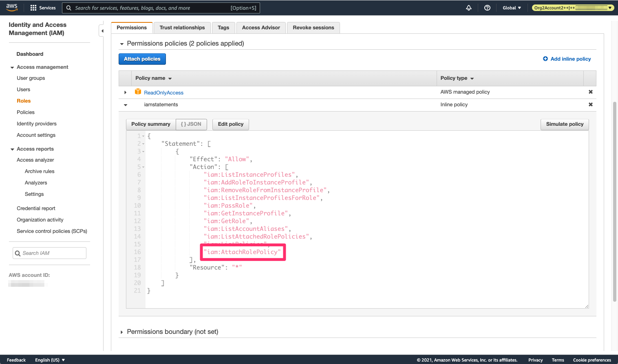
Task: Switch to the JSON policy view
Action: [x=191, y=124]
